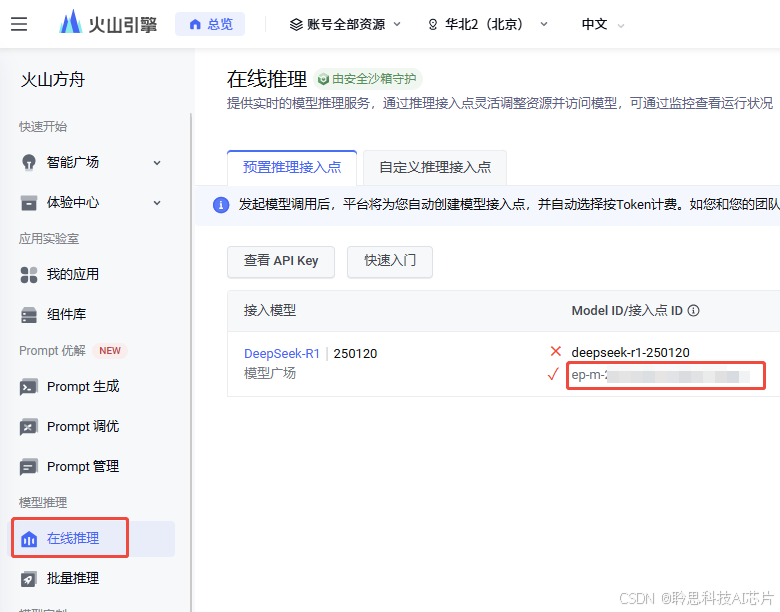Click the layers icon beside 账号全部资源
This screenshot has height=612, width=780.
(x=296, y=24)
